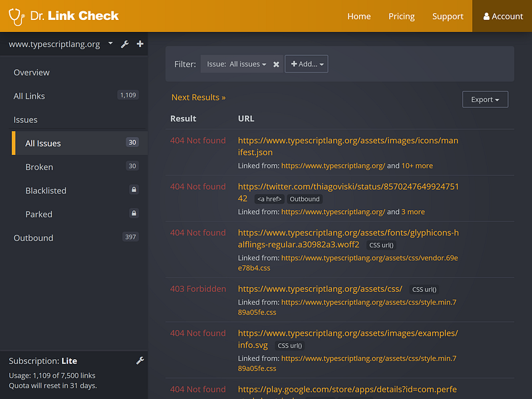532x399 pixels.
Task: Open the twitter.com thiagoviski status URL
Action: coord(348,192)
